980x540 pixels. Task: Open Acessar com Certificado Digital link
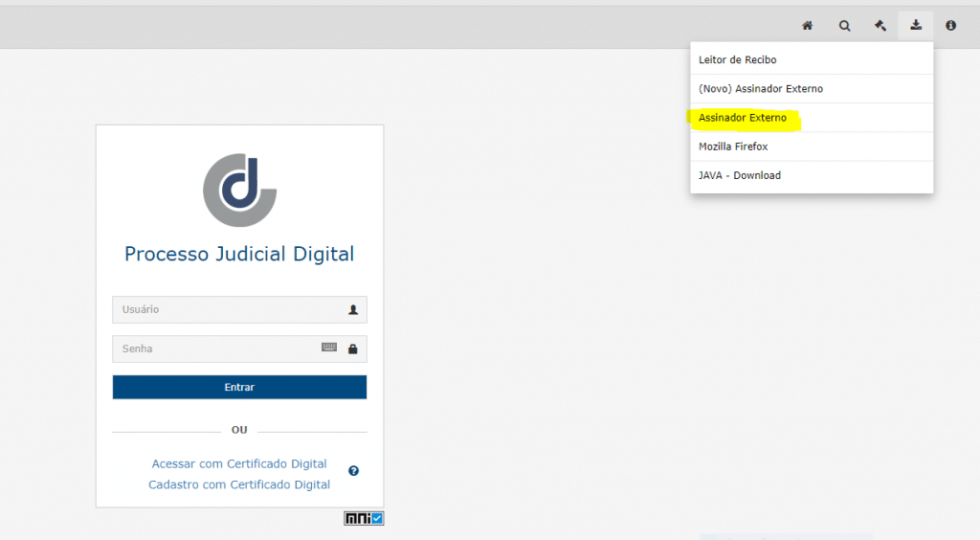tap(239, 463)
